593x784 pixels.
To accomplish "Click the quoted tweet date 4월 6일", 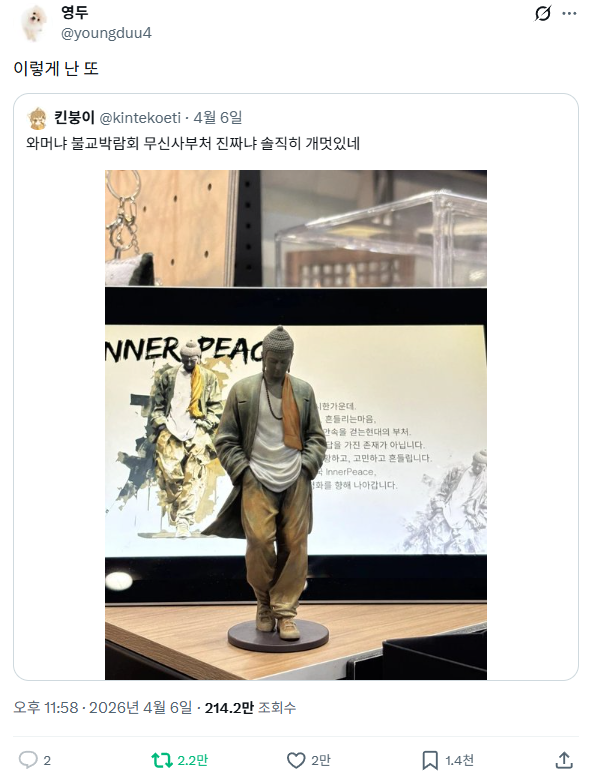I will click(x=218, y=118).
